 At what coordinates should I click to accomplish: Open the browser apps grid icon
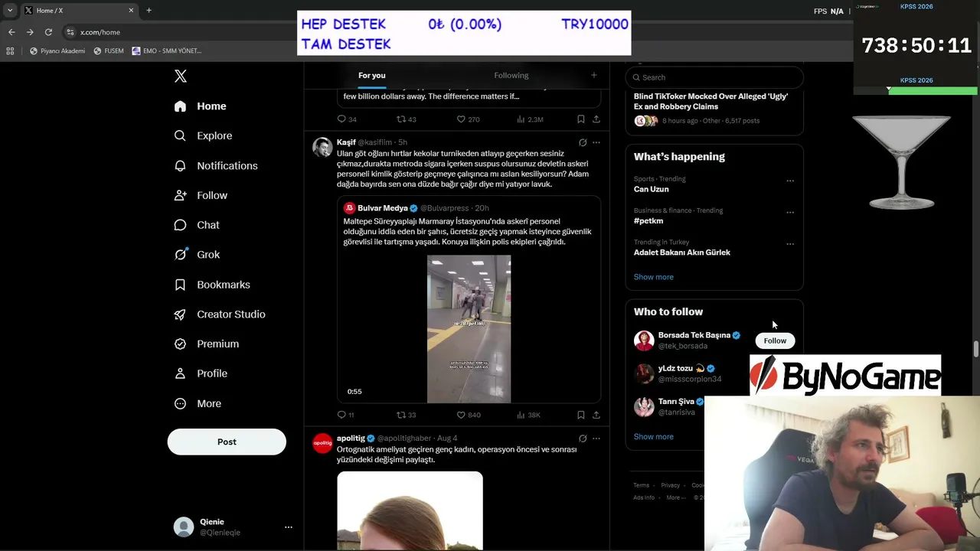tap(10, 51)
